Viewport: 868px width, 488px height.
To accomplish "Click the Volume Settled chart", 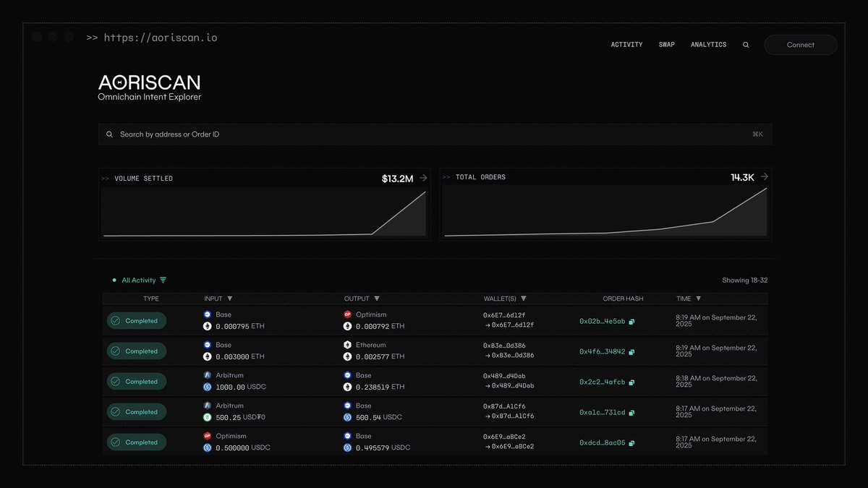I will pyautogui.click(x=265, y=212).
